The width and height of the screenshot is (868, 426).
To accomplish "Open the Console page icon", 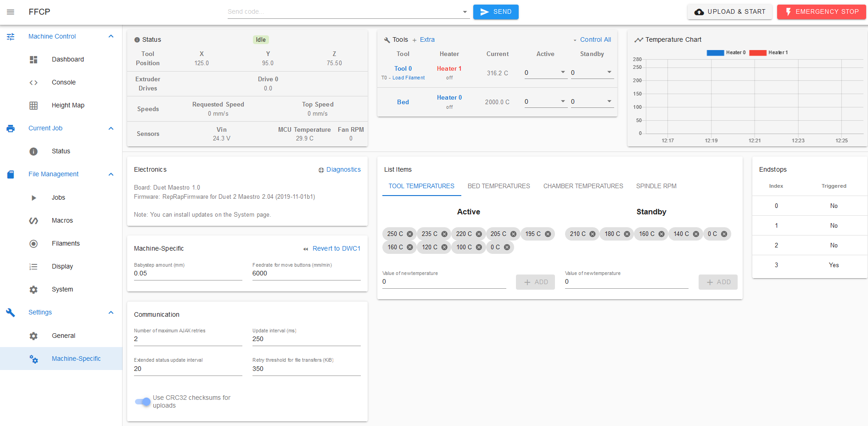I will 34,83.
